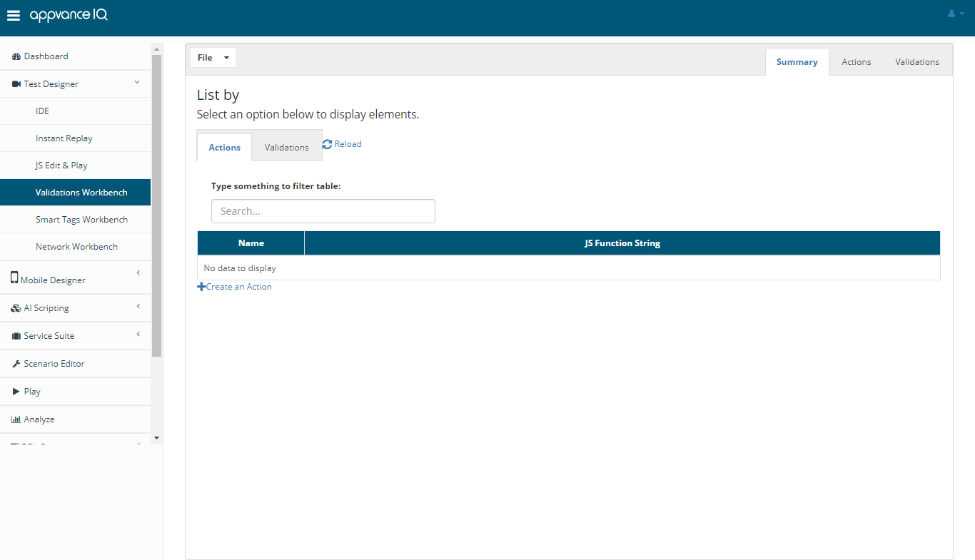Click the Service Suite briefcase icon
The width and height of the screenshot is (975, 560).
[16, 336]
